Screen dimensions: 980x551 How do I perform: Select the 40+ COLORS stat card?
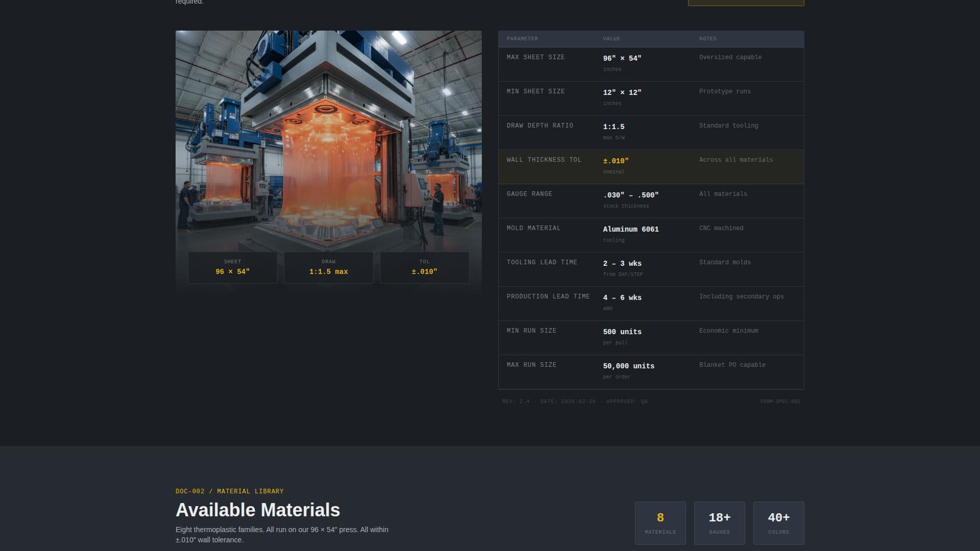pos(778,522)
